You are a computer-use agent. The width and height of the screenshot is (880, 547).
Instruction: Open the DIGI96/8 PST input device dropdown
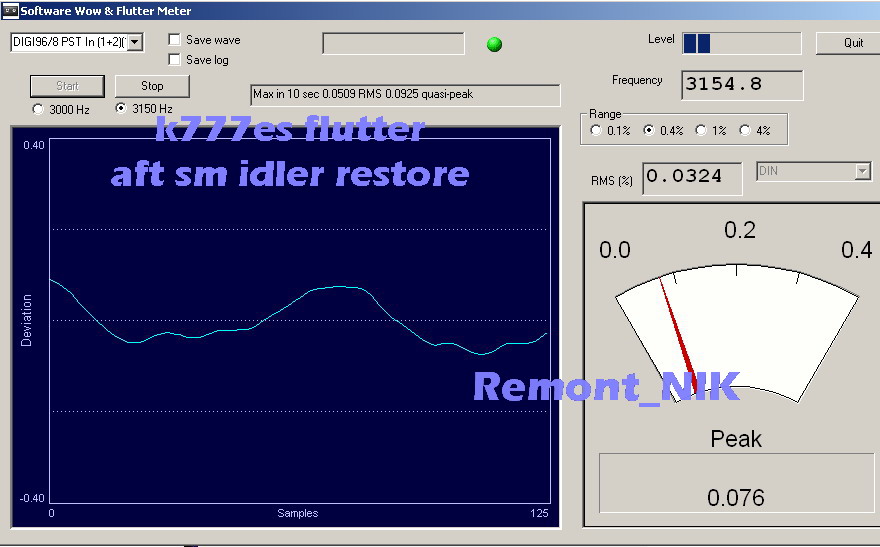pyautogui.click(x=135, y=42)
